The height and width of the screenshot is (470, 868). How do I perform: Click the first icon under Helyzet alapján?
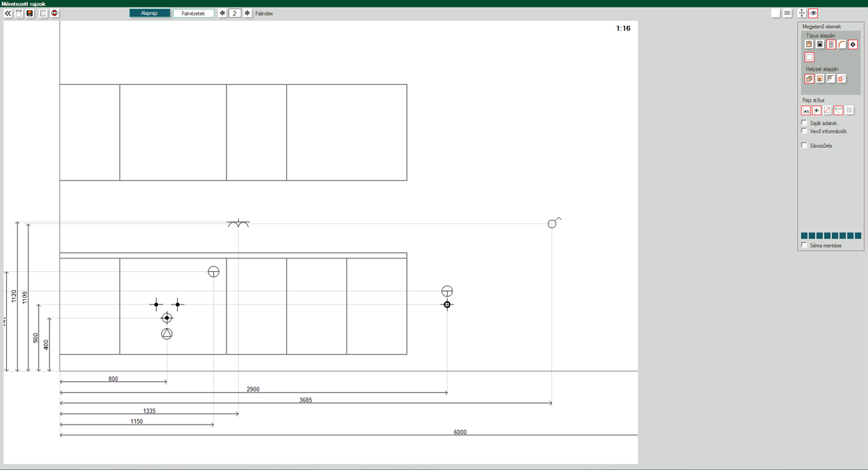[x=809, y=79]
